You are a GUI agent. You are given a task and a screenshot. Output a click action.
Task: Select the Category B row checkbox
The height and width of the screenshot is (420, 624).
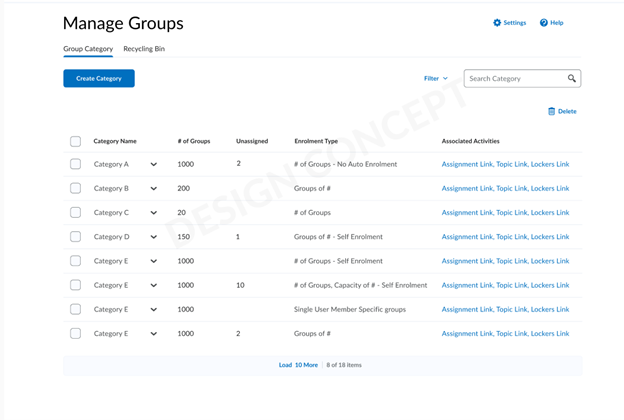[x=75, y=188]
